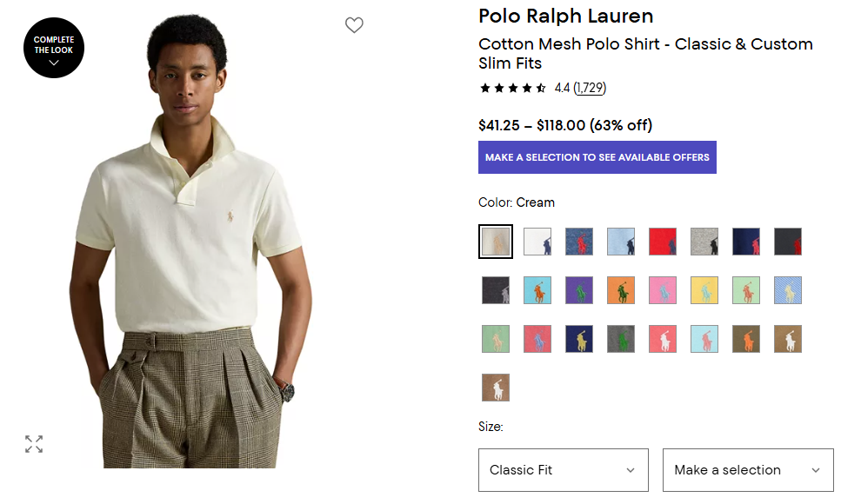Pick the purple swatch with green pony
The height and width of the screenshot is (504, 841).
pyautogui.click(x=579, y=290)
